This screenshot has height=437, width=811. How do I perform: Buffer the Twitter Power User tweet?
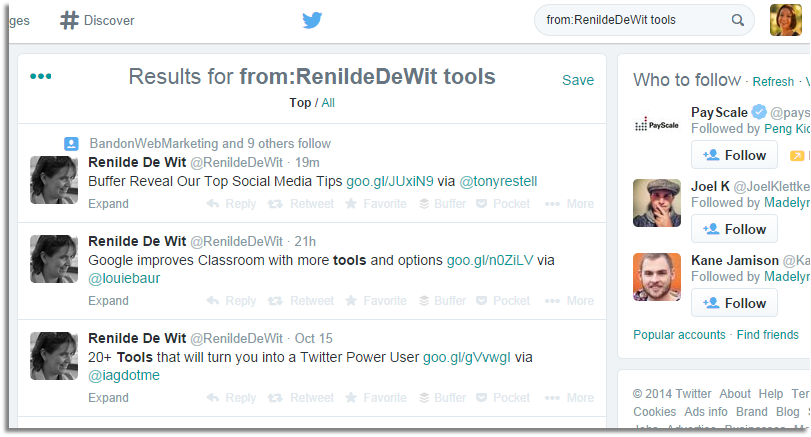443,398
